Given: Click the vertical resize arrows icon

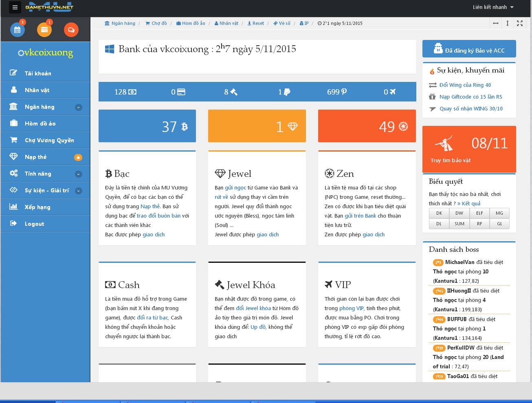Looking at the screenshot, I should 508,23.
